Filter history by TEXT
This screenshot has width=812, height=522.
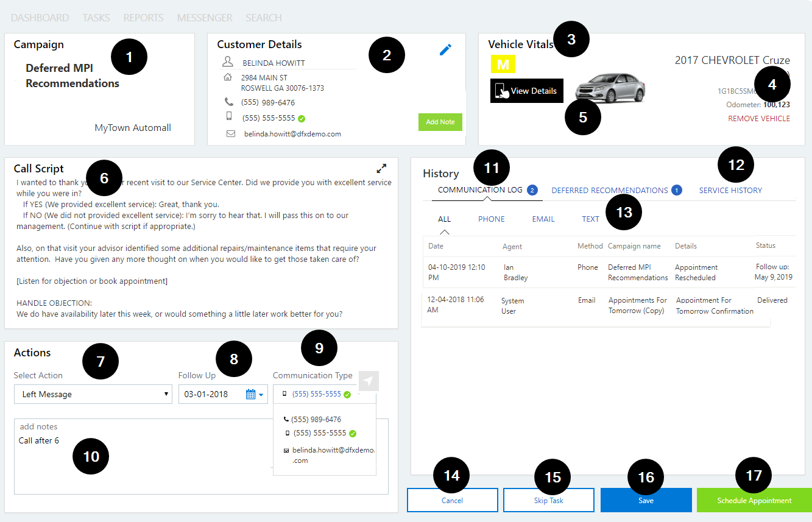point(590,219)
